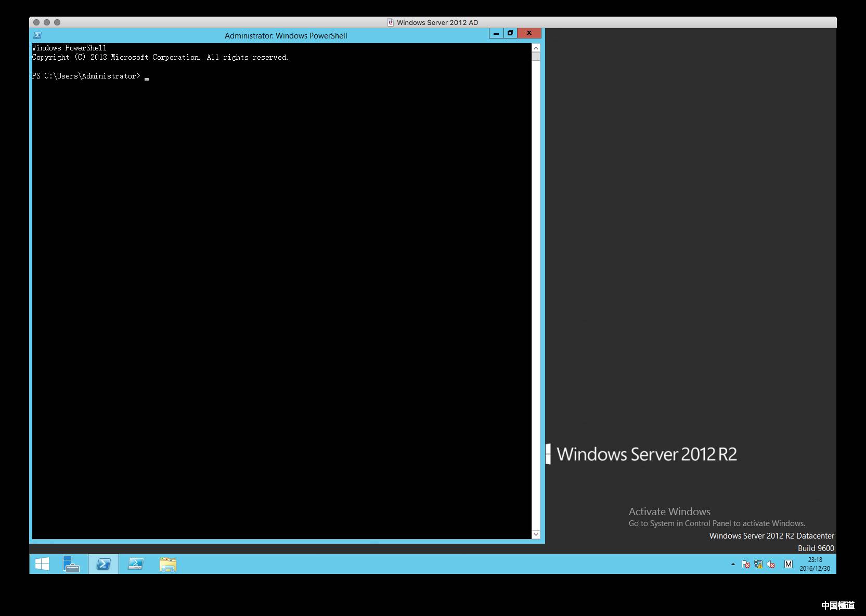Click PowerShell scrollbar down arrow
The height and width of the screenshot is (616, 866).
pos(536,534)
